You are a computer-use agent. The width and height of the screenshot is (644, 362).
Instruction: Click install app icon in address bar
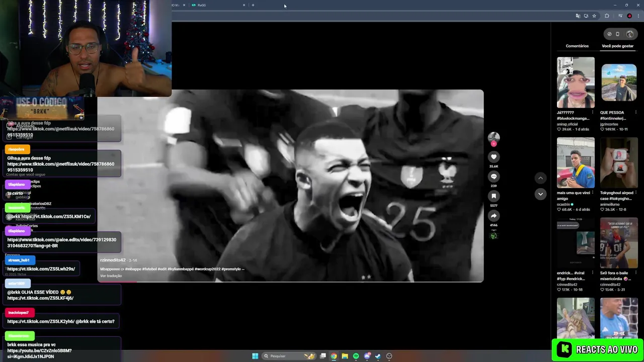tap(586, 16)
